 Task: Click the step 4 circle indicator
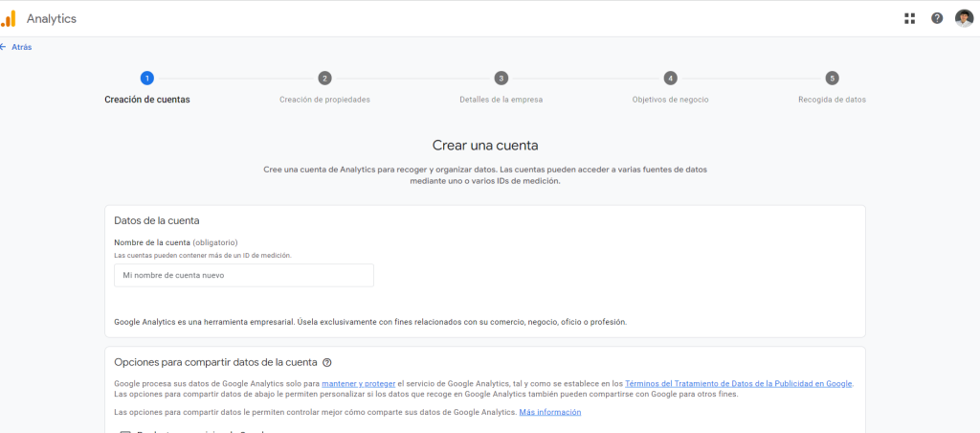pos(670,79)
